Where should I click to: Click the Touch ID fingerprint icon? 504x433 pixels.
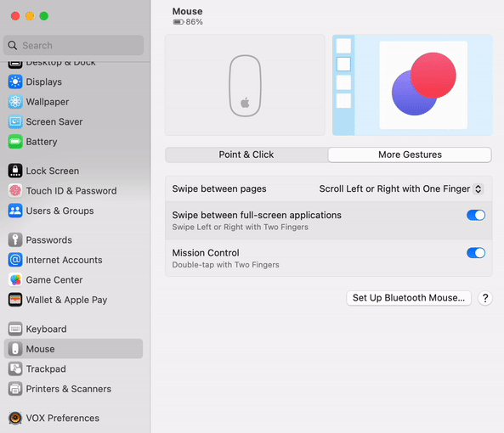[x=15, y=191]
